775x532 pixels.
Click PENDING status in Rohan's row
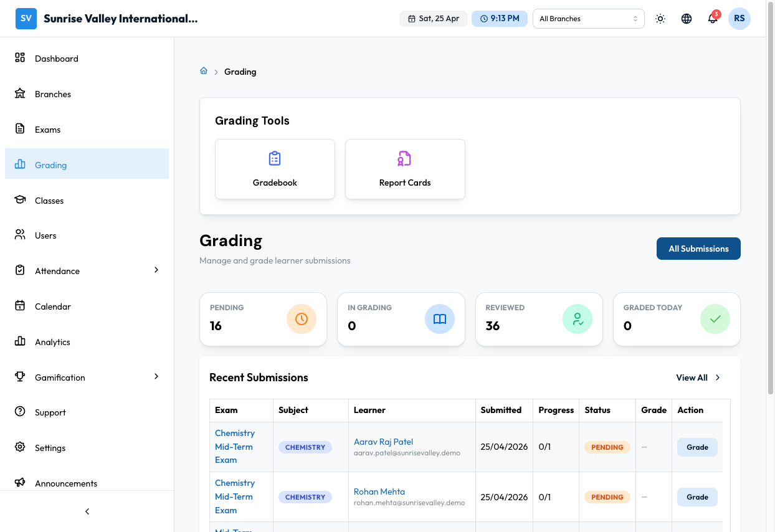[x=607, y=497]
